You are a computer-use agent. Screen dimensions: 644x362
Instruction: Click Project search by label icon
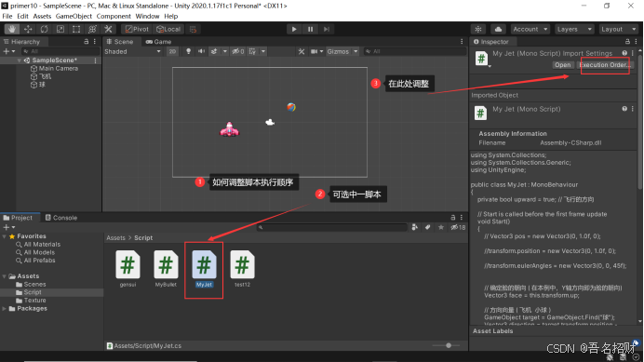click(428, 227)
